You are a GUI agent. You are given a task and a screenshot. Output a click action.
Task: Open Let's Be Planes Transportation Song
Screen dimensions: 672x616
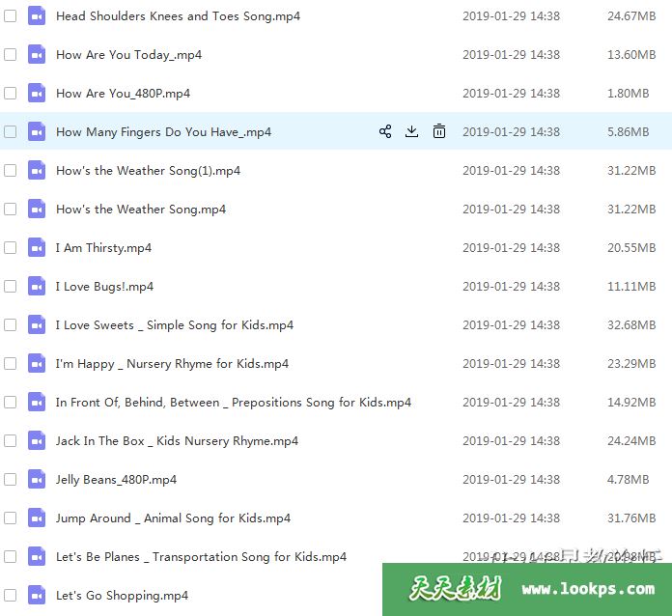201,557
